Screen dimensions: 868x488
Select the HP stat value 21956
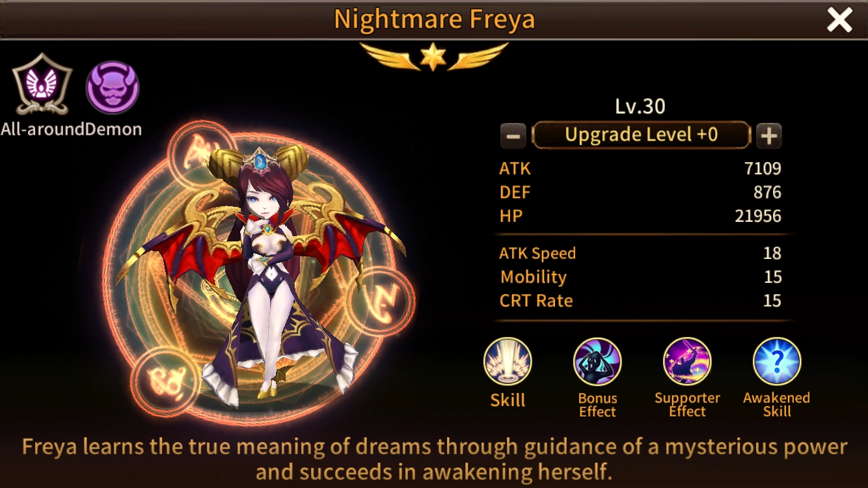tap(758, 216)
